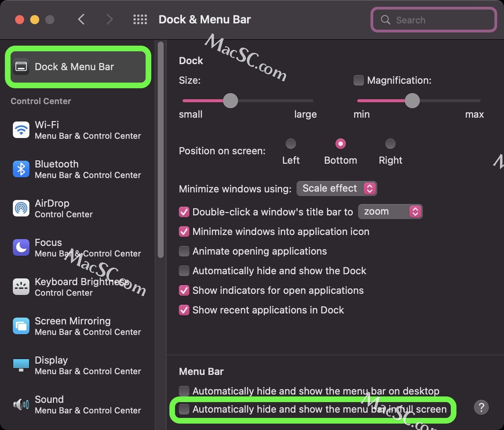Click the Display monitor icon

click(21, 365)
